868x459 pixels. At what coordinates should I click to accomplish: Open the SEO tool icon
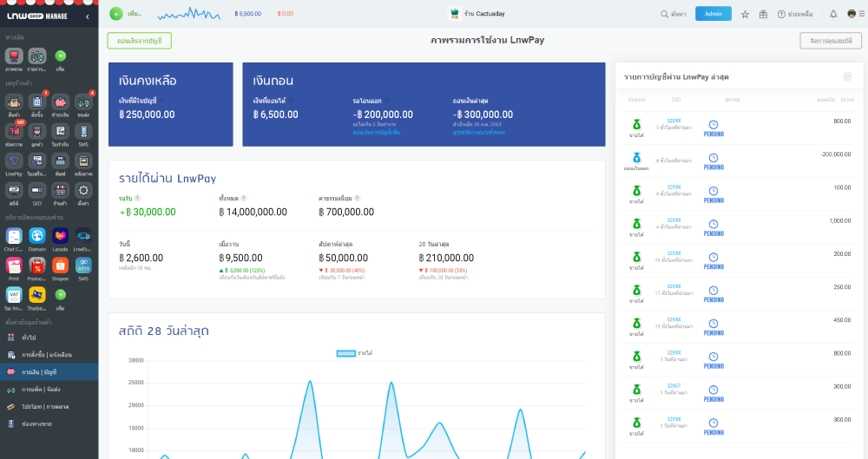point(37,191)
